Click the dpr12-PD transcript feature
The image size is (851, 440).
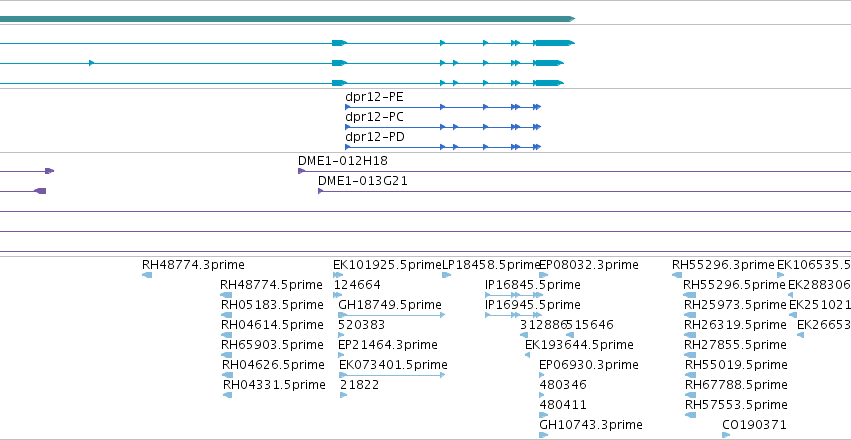[x=443, y=147]
